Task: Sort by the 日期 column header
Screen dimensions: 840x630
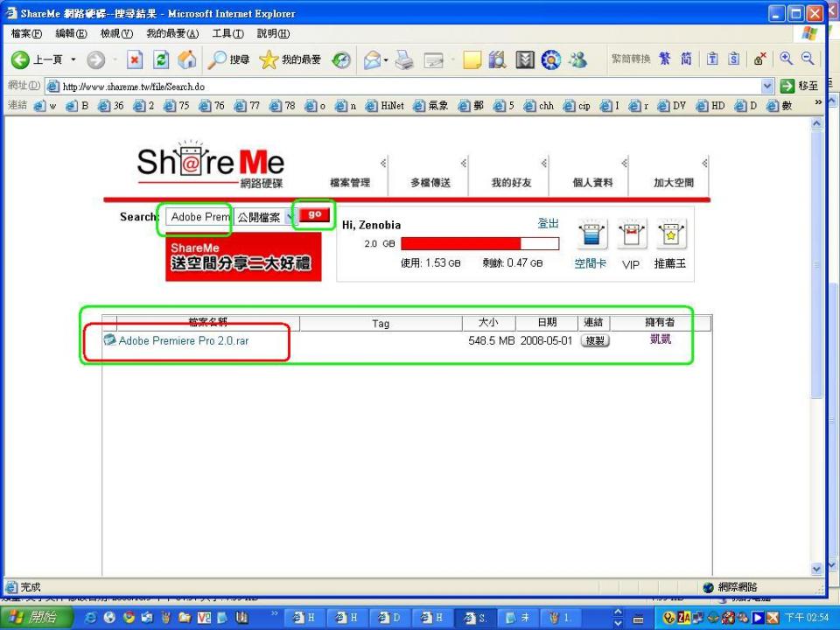Action: pos(547,323)
